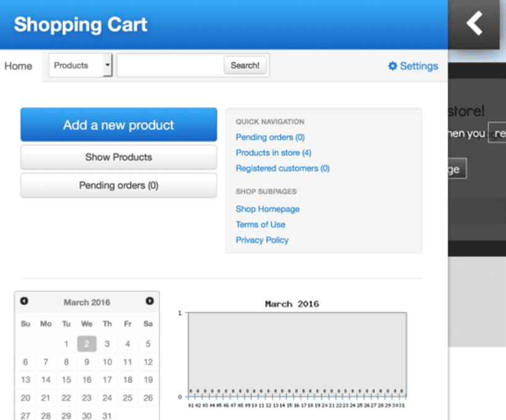
Task: Click the Show Products button
Action: click(119, 157)
